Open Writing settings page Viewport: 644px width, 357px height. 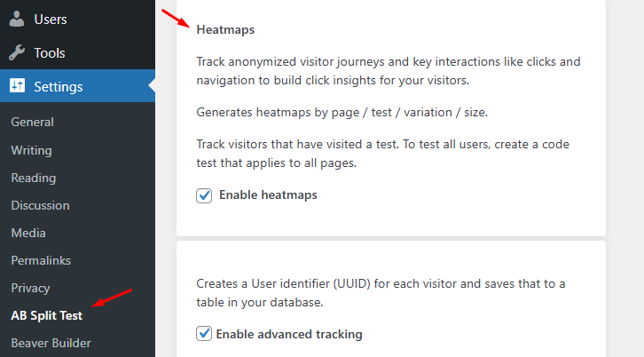tap(31, 150)
